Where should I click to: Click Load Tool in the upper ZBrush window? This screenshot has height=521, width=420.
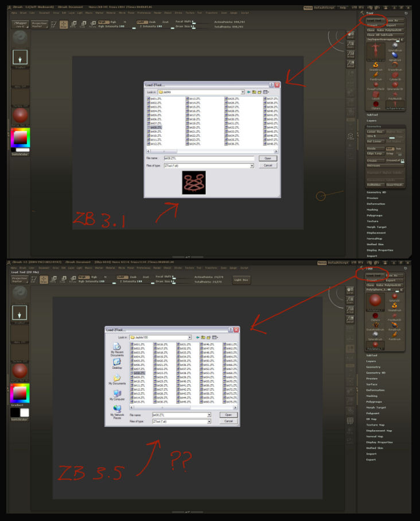click(375, 21)
